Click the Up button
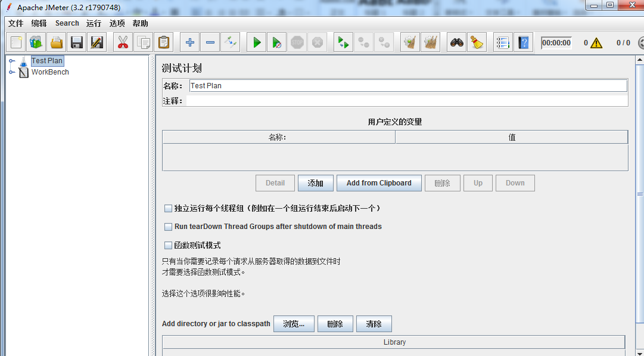Image resolution: width=644 pixels, height=356 pixels. tap(478, 183)
